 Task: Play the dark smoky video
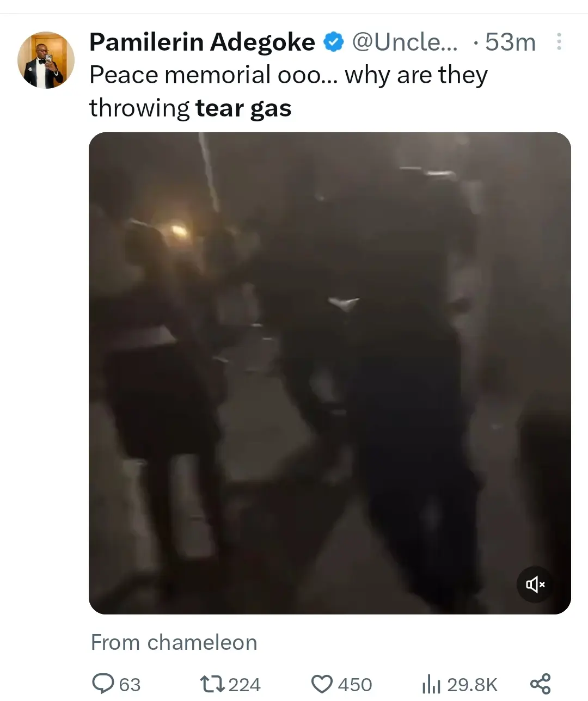[330, 373]
